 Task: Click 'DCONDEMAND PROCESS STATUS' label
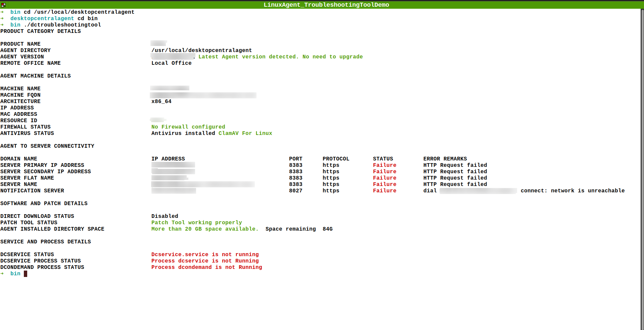pyautogui.click(x=42, y=267)
